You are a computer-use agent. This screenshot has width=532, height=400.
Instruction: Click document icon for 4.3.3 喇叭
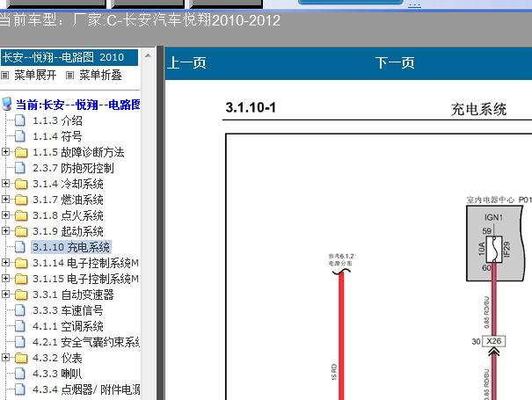coord(20,374)
